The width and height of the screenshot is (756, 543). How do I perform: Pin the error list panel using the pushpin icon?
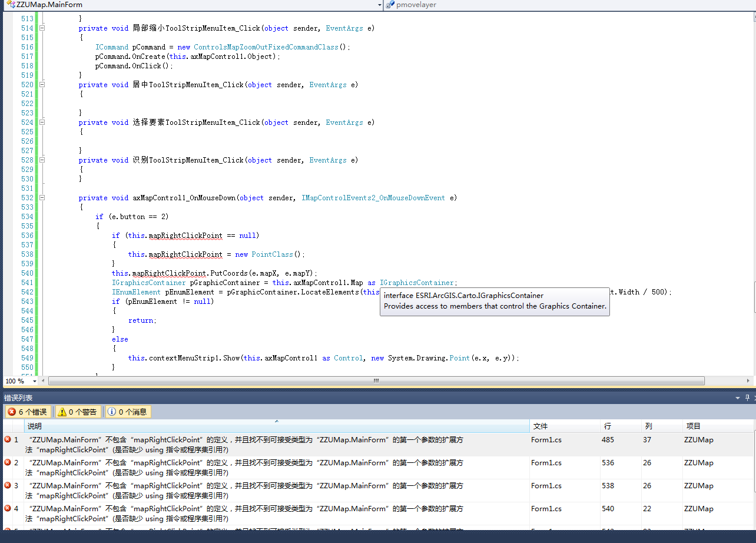point(747,398)
